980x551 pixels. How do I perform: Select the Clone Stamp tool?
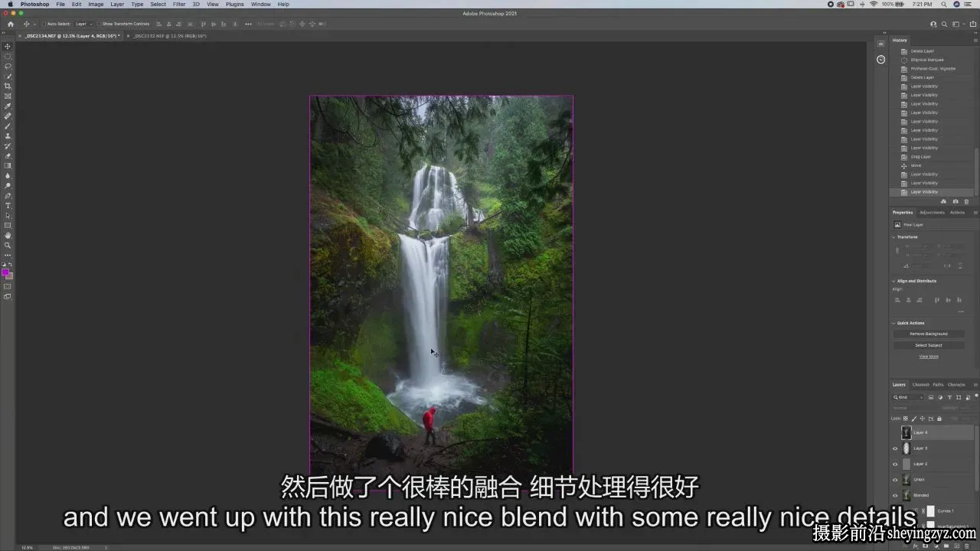(x=8, y=136)
